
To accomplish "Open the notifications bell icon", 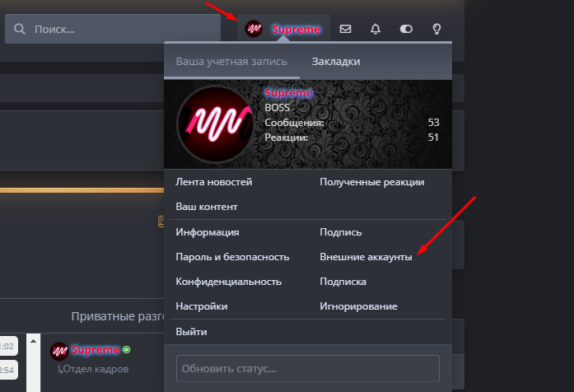I will [376, 29].
